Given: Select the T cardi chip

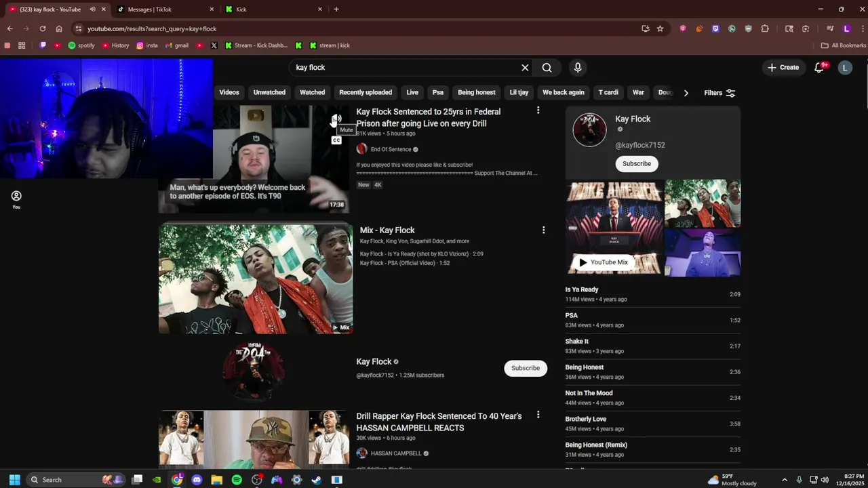Looking at the screenshot, I should pyautogui.click(x=608, y=92).
